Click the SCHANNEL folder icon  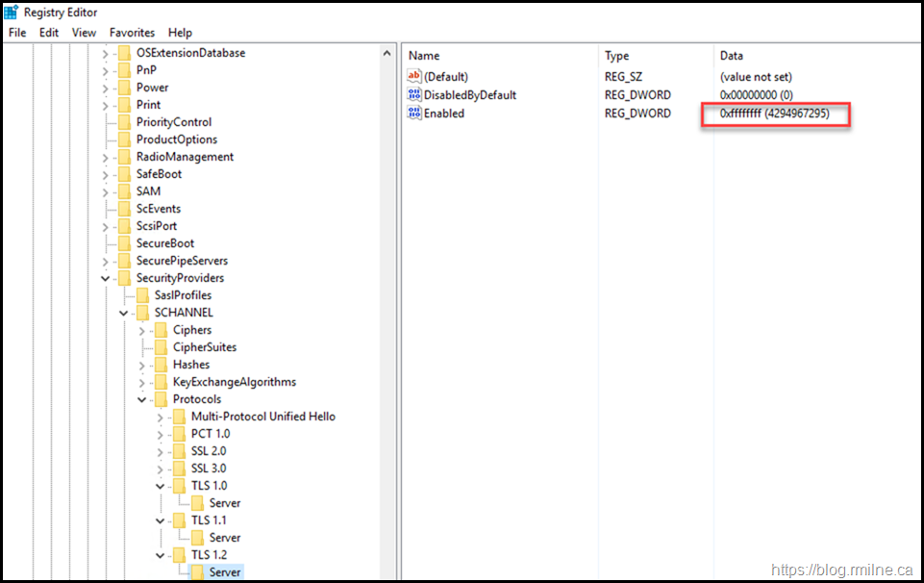click(x=142, y=313)
